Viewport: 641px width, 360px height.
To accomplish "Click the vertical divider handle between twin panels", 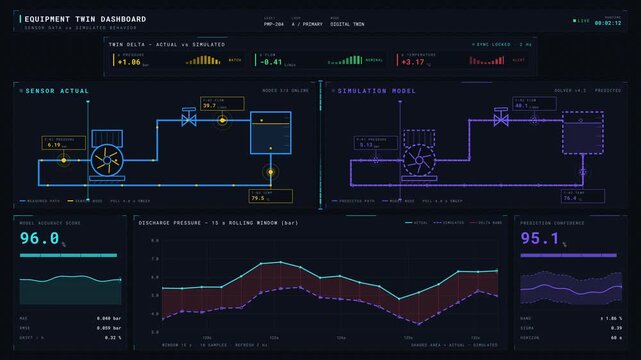I will [x=320, y=145].
